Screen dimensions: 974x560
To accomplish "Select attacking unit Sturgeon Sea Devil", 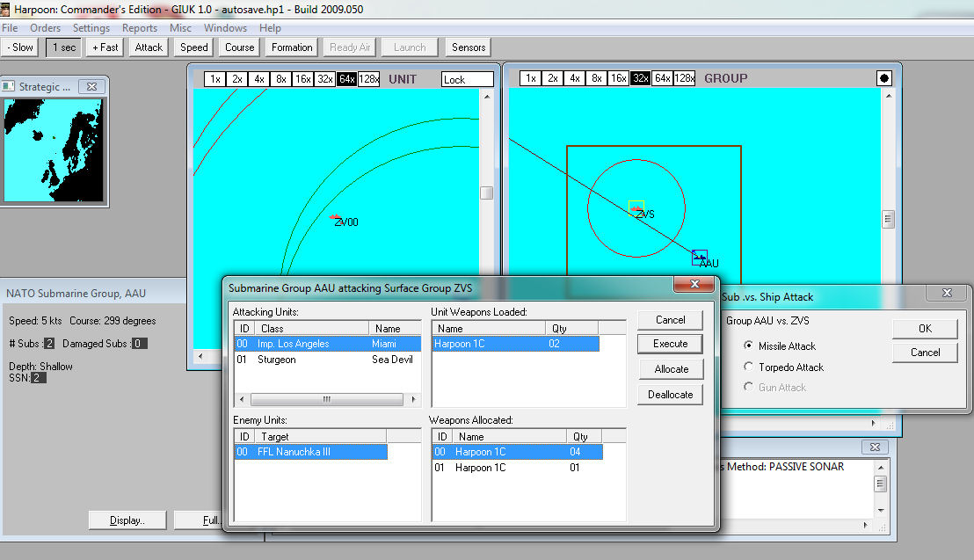I will (x=327, y=360).
